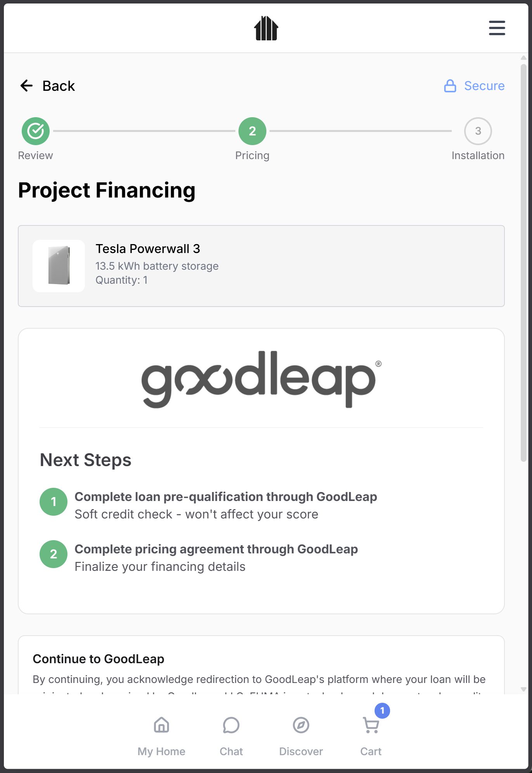Viewport: 532px width, 773px height.
Task: Select the Installation step 3 circle
Action: 478,131
